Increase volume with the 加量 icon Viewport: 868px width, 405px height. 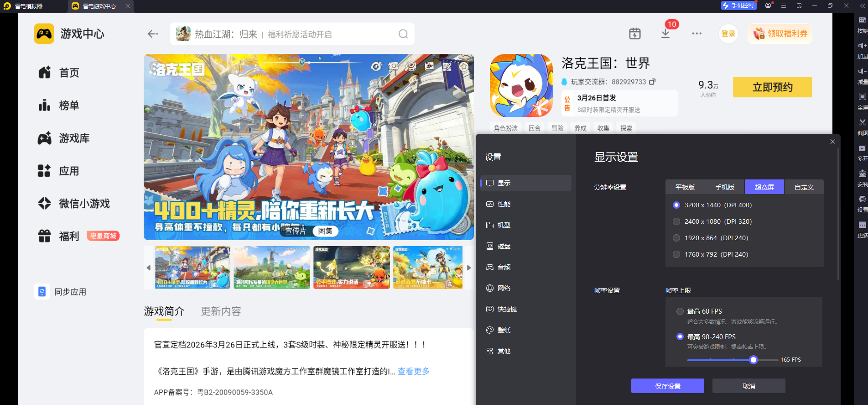pos(862,46)
